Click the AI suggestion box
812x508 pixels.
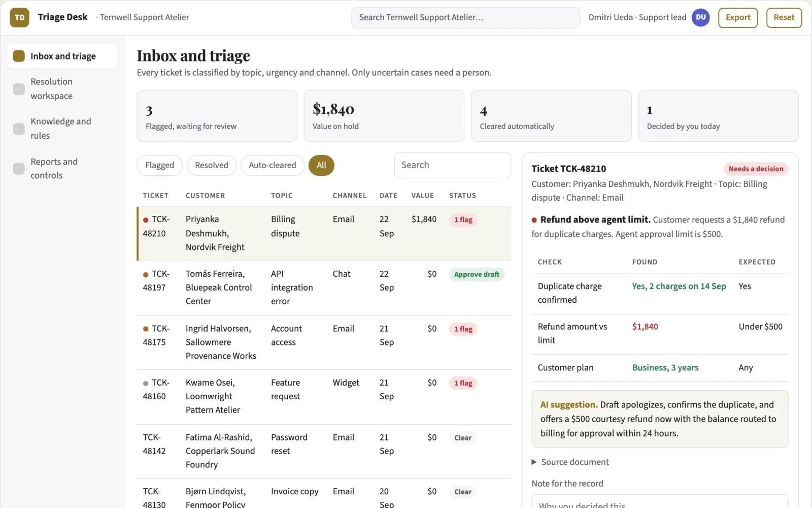[x=660, y=419]
